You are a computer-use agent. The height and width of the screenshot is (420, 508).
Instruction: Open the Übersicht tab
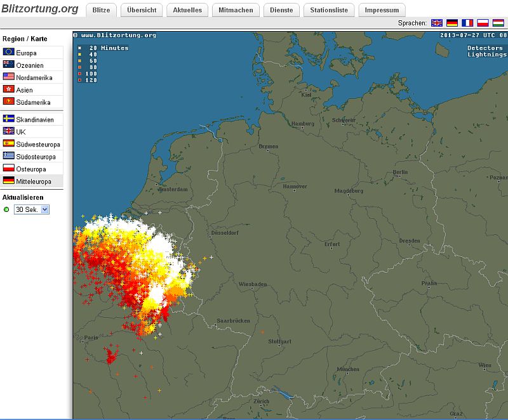pos(142,10)
